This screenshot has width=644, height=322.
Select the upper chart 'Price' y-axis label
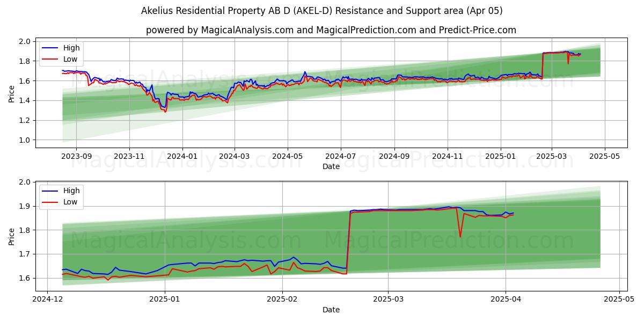coord(12,93)
